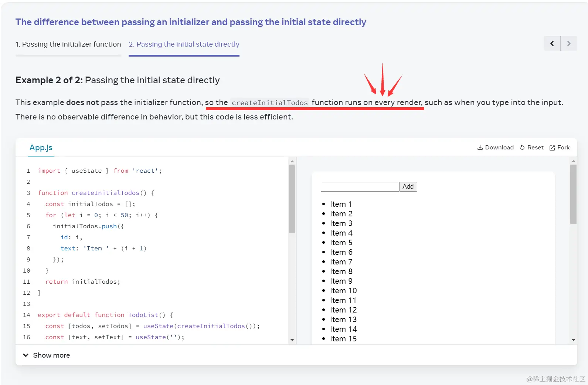Click 'Item 3' in the list

point(341,223)
